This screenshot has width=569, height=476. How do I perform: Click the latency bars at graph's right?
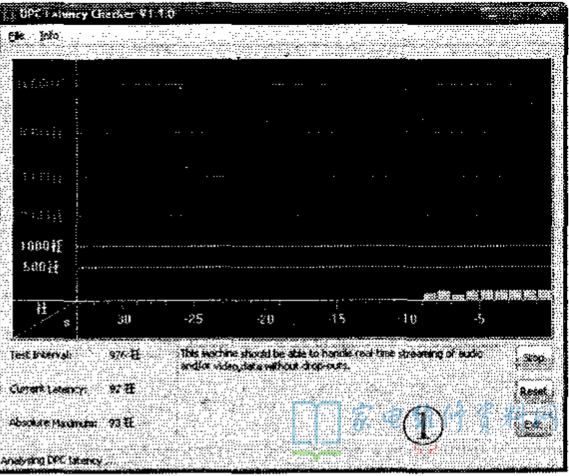coord(488,295)
